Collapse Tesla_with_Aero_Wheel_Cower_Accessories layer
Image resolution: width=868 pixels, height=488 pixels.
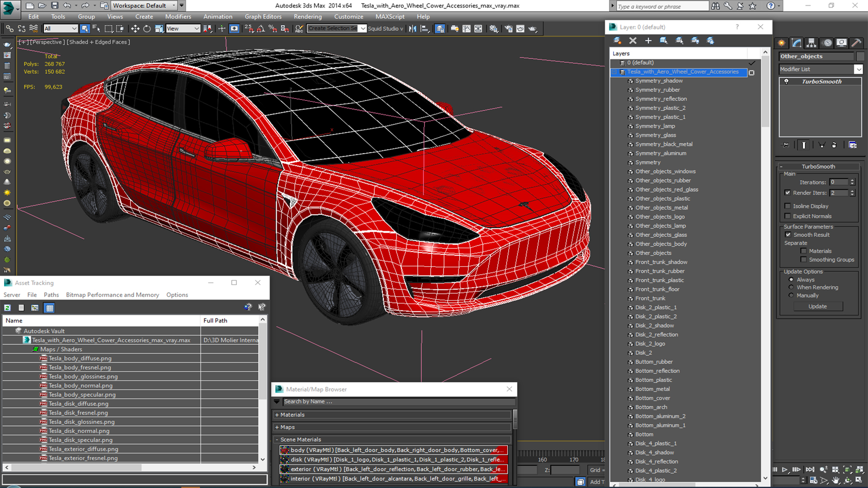(x=614, y=72)
